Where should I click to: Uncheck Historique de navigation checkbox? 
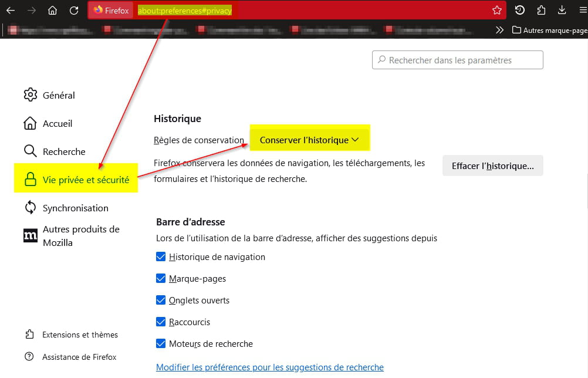click(x=161, y=256)
